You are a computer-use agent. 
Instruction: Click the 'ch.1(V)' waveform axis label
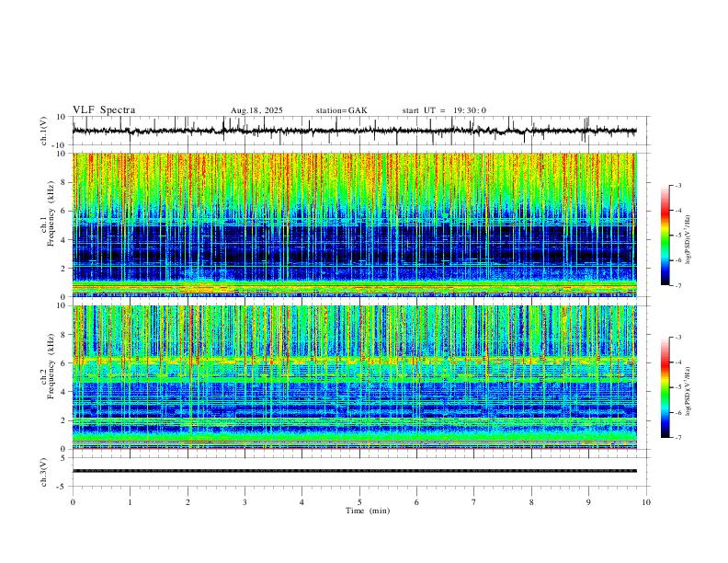[x=44, y=131]
